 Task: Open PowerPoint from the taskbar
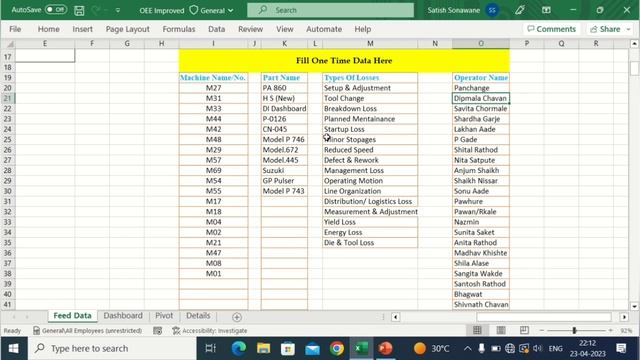point(385,348)
